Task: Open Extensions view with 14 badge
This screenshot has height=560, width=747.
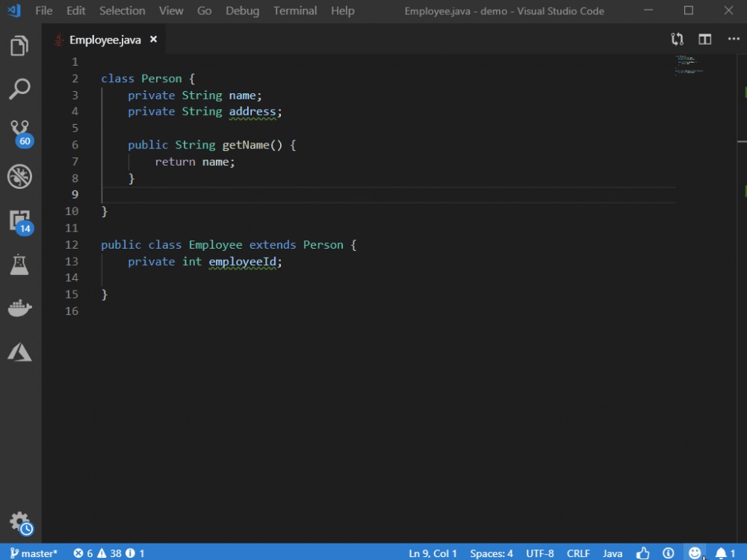Action: tap(19, 221)
